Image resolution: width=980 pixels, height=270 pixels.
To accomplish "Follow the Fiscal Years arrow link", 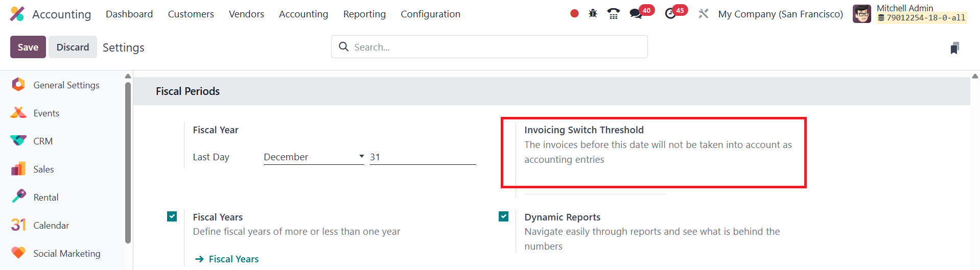I will coord(227,259).
